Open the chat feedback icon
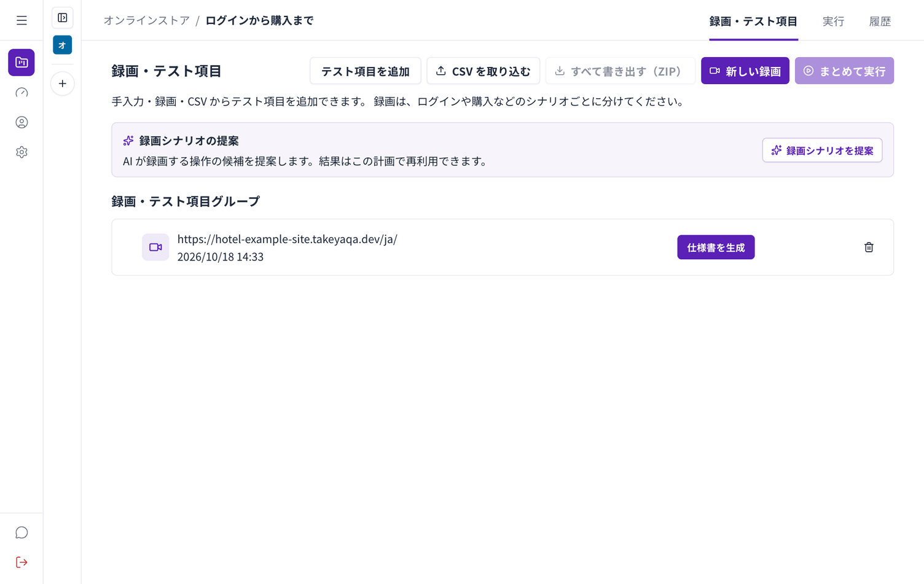The height and width of the screenshot is (584, 924). (22, 532)
